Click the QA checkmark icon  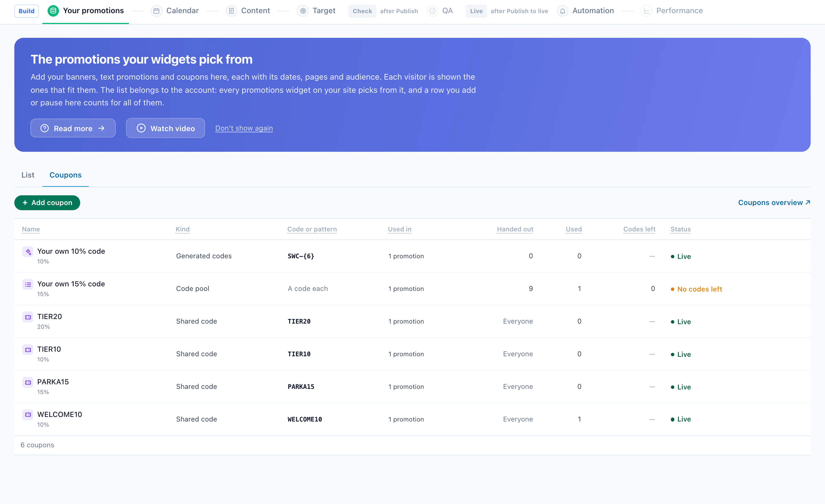point(433,11)
